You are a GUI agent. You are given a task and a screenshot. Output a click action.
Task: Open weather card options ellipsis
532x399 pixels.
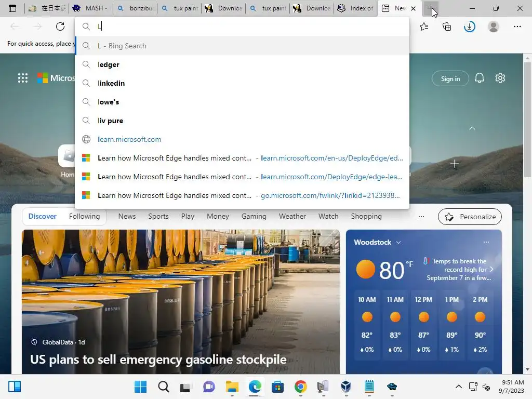coord(486,242)
